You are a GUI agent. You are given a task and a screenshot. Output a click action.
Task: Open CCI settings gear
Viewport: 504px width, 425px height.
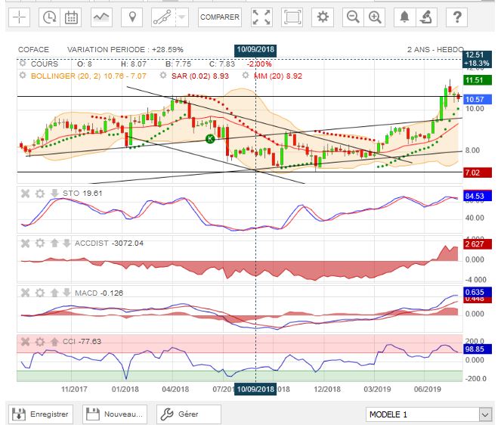pos(40,342)
